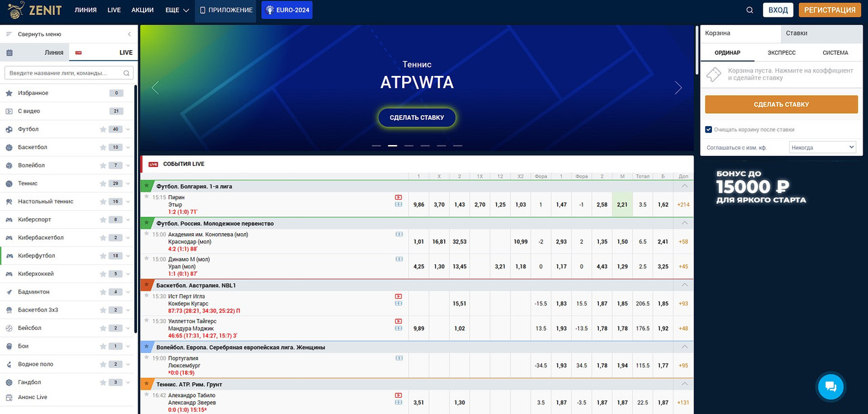Favorite the Киберспорт sidebar category star
This screenshot has height=414, width=868.
(103, 220)
